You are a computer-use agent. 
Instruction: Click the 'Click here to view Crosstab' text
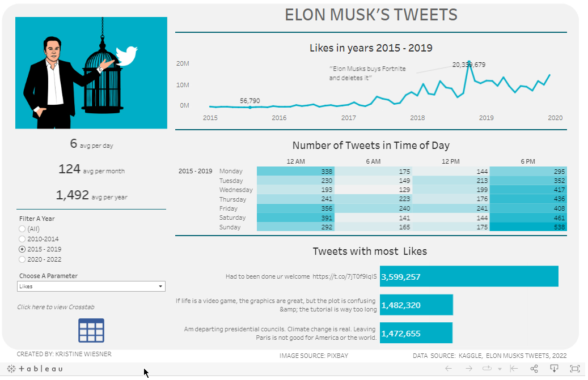56,307
